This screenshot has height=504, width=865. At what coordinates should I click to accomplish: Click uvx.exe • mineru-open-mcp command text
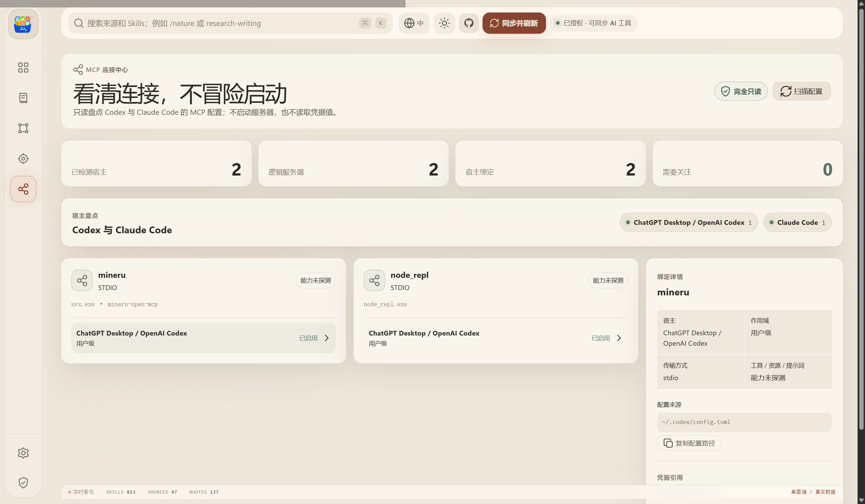coord(114,304)
